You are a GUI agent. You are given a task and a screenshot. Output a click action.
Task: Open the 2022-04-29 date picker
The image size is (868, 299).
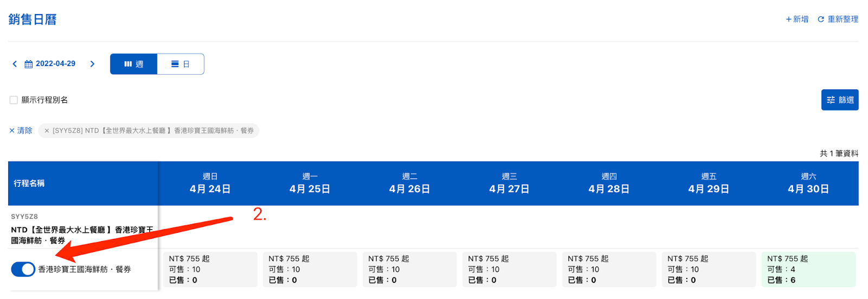(x=55, y=64)
